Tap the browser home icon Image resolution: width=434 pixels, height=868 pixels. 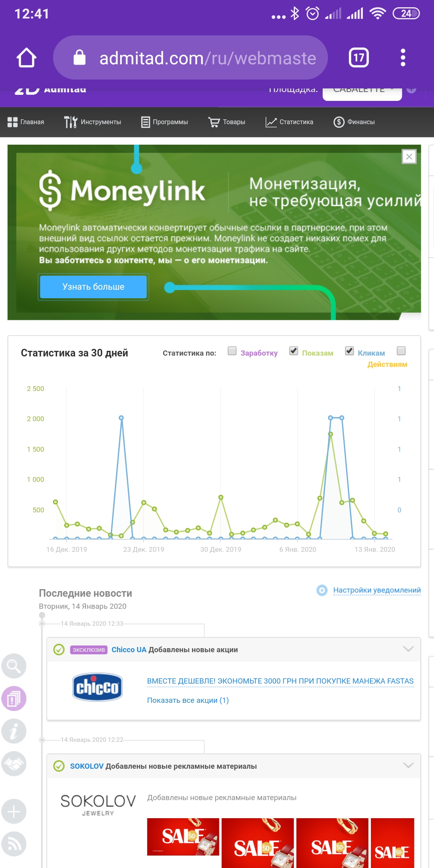pyautogui.click(x=27, y=57)
